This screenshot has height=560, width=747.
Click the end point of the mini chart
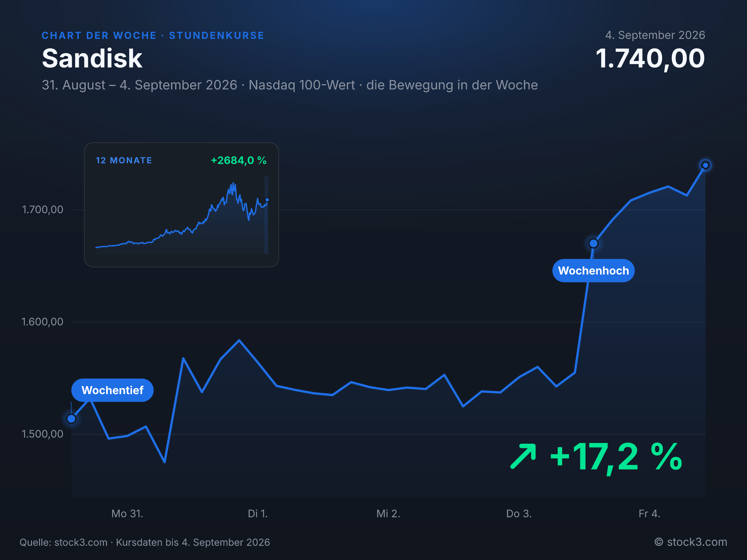tap(267, 200)
